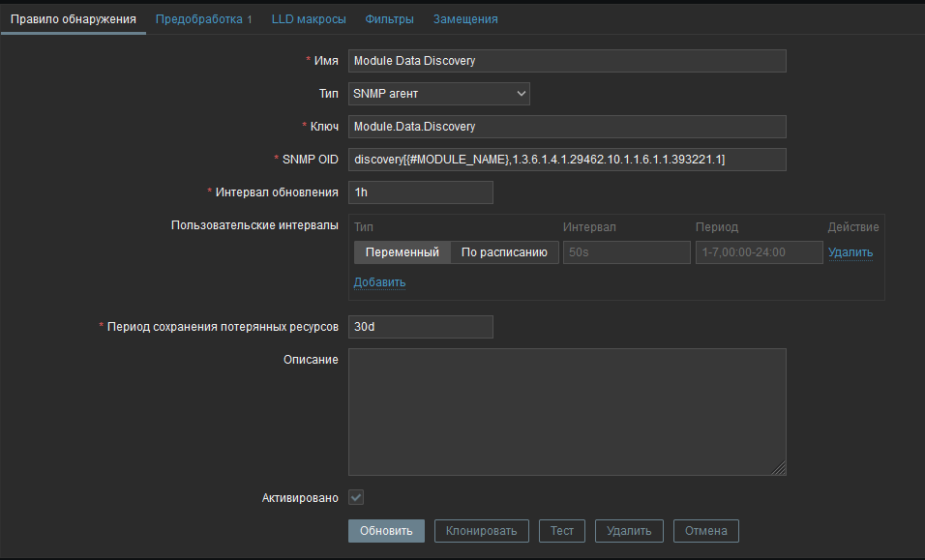Click the Ключ input field
Image resolution: width=925 pixels, height=560 pixels.
[567, 127]
